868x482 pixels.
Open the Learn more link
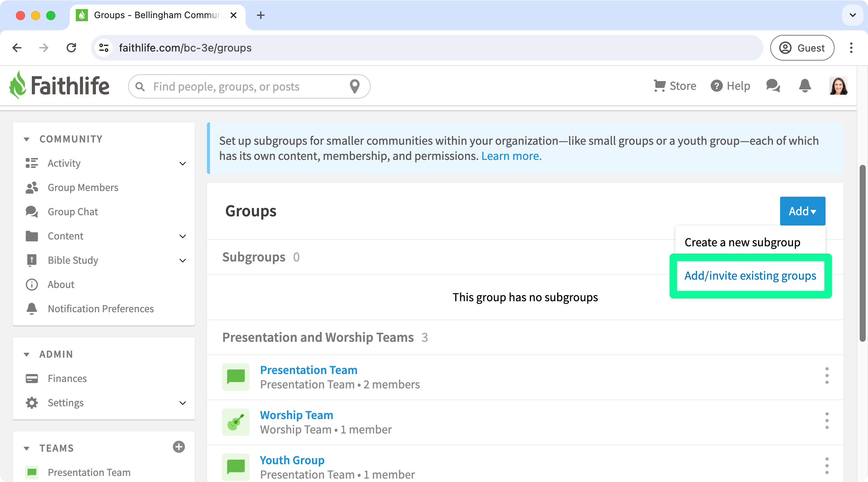coord(511,156)
